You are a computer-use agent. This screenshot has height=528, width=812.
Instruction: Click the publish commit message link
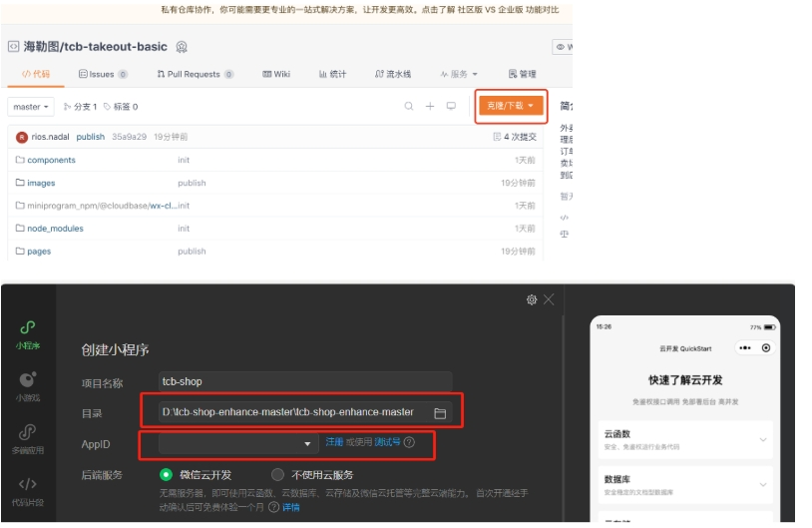[91, 137]
